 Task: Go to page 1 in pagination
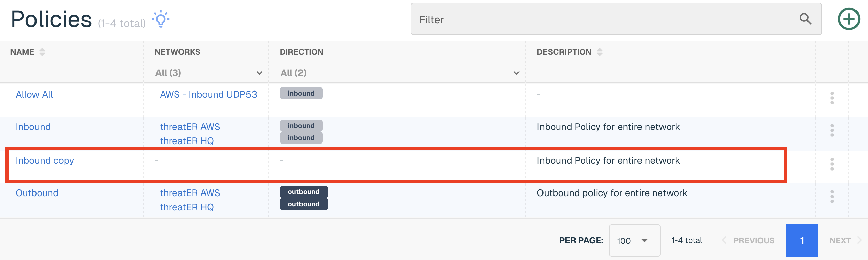point(802,240)
